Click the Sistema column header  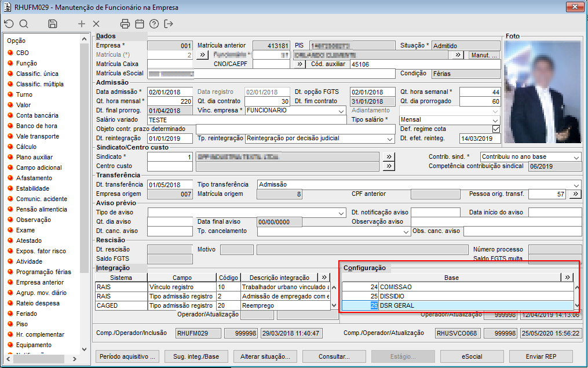[121, 278]
